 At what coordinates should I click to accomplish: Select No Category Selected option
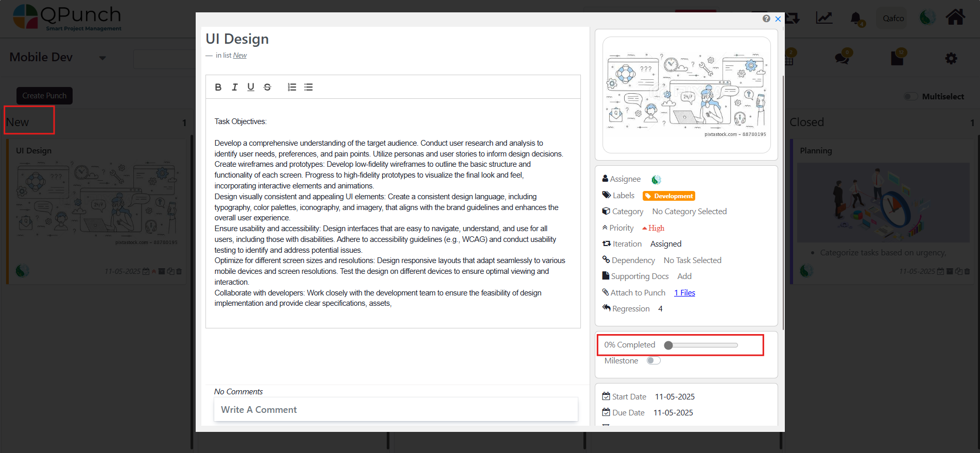690,212
